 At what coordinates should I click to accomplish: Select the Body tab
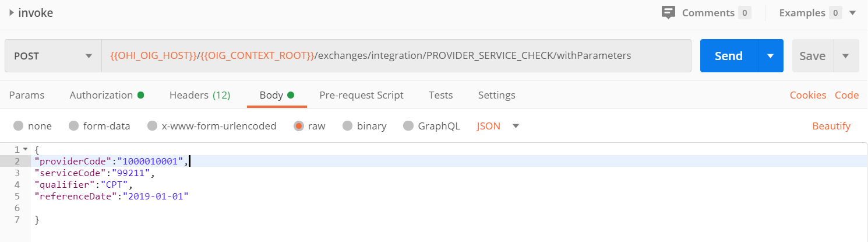click(277, 95)
